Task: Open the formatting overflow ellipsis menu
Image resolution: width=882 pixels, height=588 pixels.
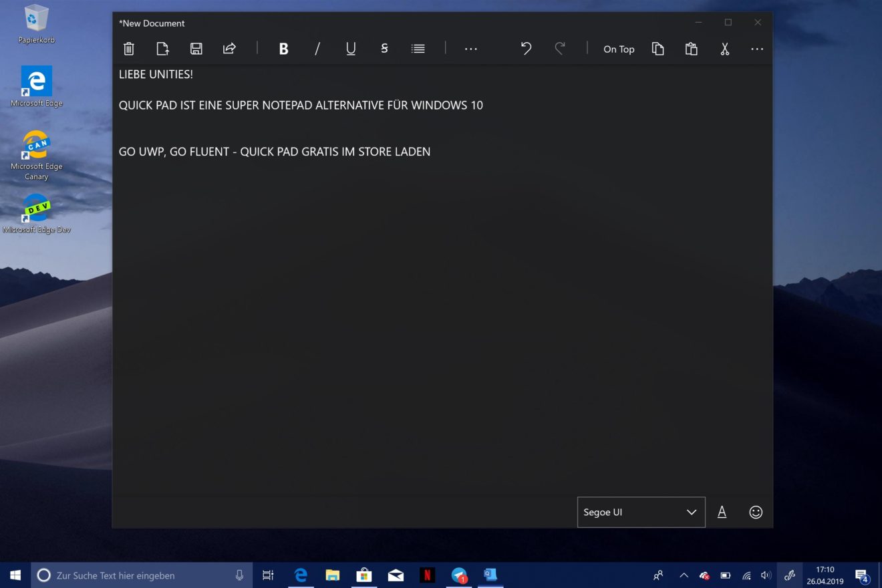Action: (x=471, y=49)
